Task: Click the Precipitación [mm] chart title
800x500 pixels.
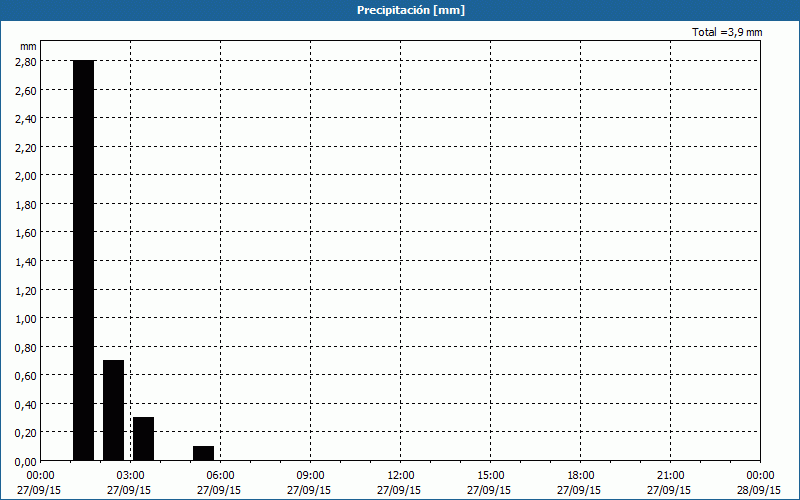Action: click(x=411, y=10)
